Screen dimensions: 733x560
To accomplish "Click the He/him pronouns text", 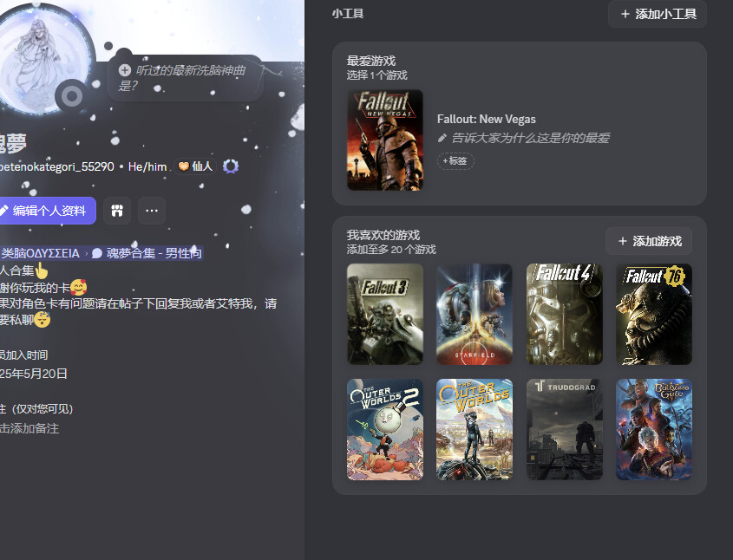I will 147,166.
